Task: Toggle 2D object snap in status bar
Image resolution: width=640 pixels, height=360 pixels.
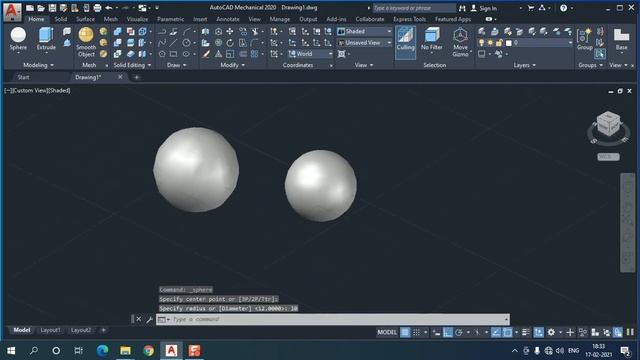Action: click(507, 332)
